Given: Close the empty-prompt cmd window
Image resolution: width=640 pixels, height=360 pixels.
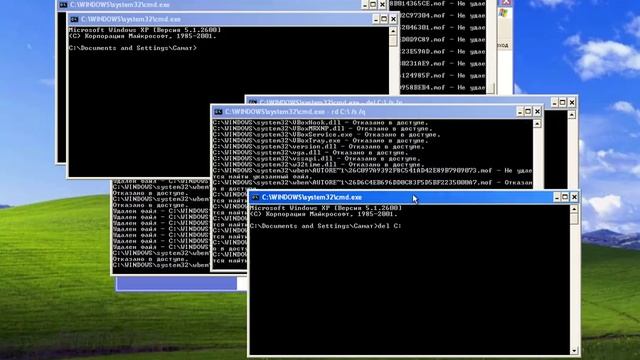Looking at the screenshot, I should (393, 19).
